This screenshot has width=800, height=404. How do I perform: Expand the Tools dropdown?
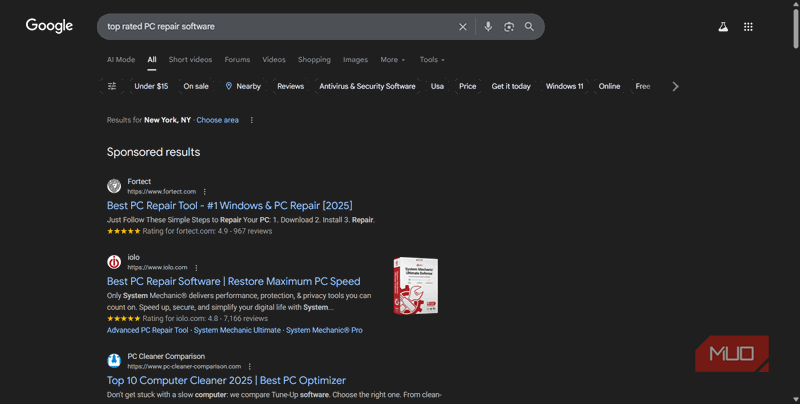[x=432, y=60]
